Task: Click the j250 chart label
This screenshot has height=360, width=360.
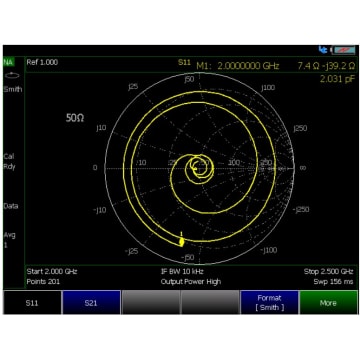Action: (300, 129)
